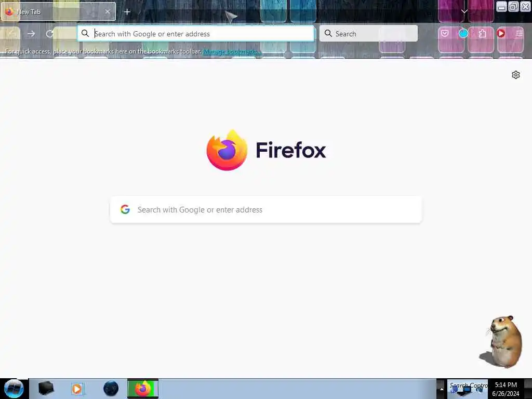
Task: Open the Firefox hamburger application menu
Action: 519,33
